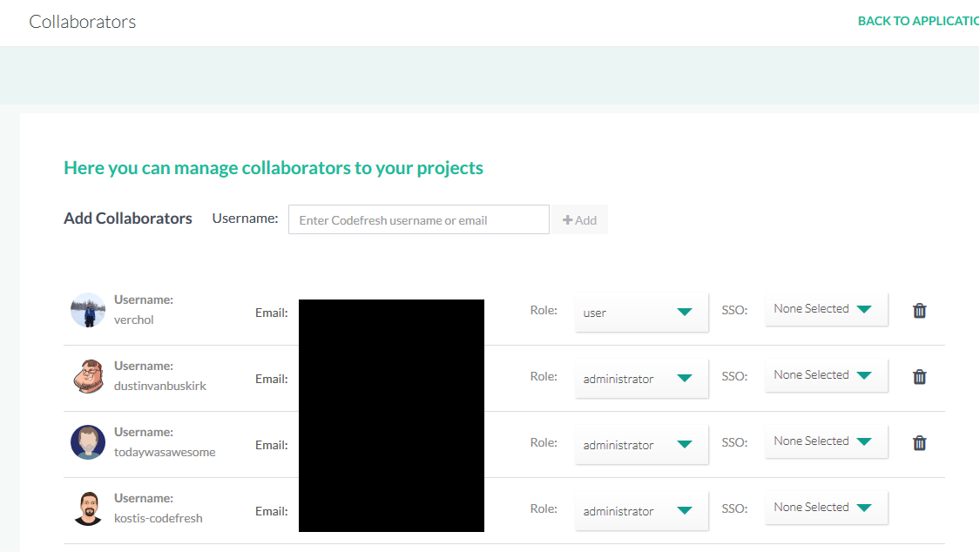Expand SSO selector for dustinvanbuskirk

coord(826,375)
